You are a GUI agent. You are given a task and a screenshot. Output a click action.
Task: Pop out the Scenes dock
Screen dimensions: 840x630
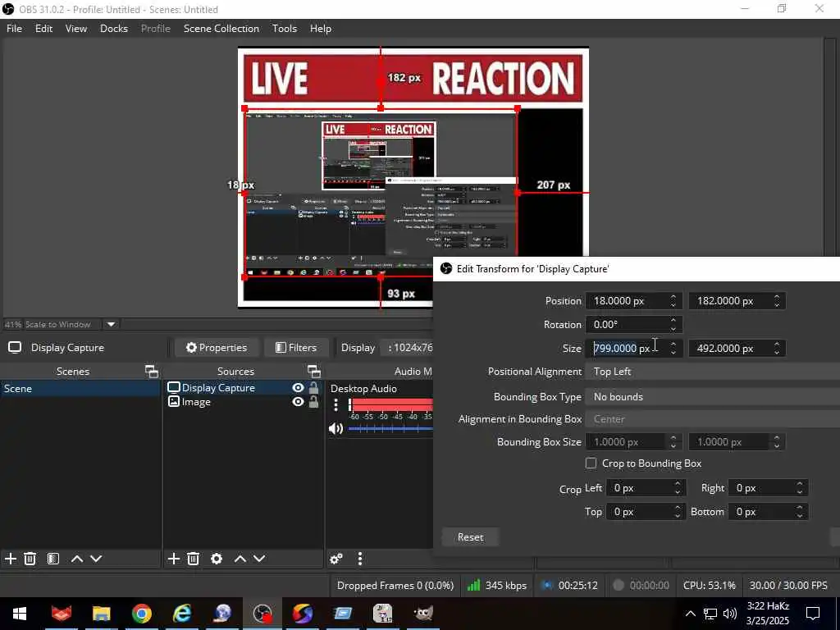tap(152, 372)
